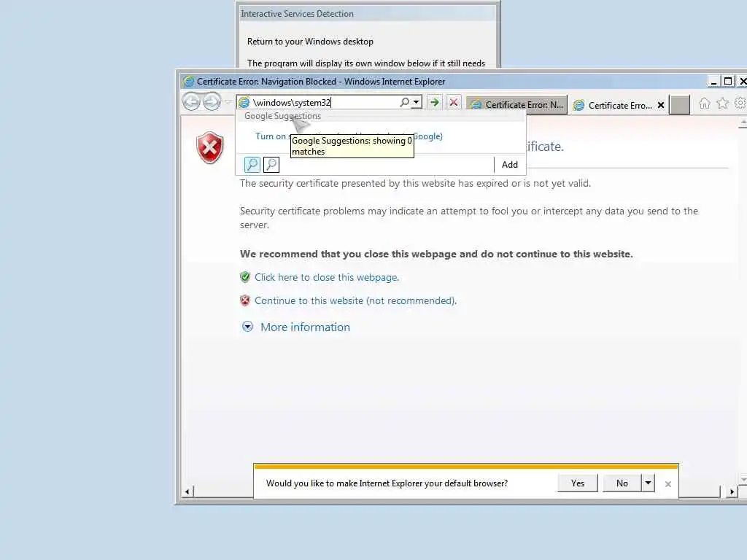Click the Internet Explorer icon in title bar
The height and width of the screenshot is (560, 747).
click(189, 82)
